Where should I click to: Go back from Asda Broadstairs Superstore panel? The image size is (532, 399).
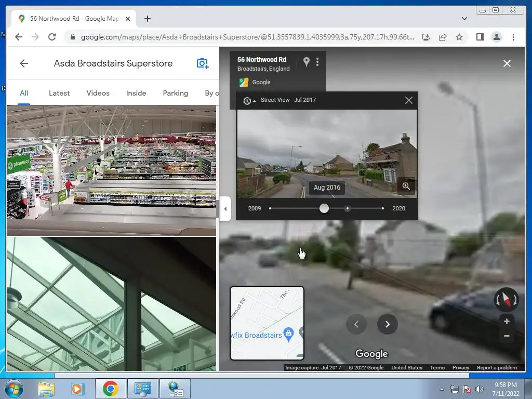tap(24, 63)
